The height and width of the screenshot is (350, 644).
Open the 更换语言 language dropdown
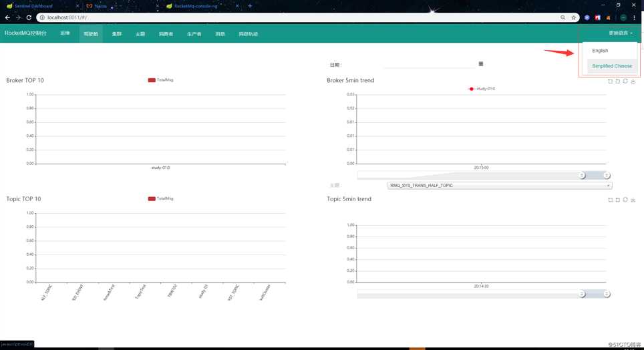(621, 33)
